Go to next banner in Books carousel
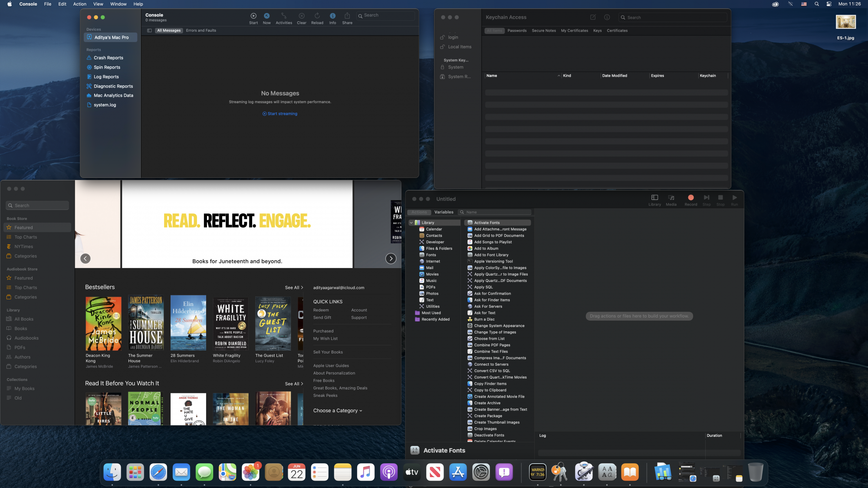Viewport: 868px width, 488px height. [x=391, y=259]
